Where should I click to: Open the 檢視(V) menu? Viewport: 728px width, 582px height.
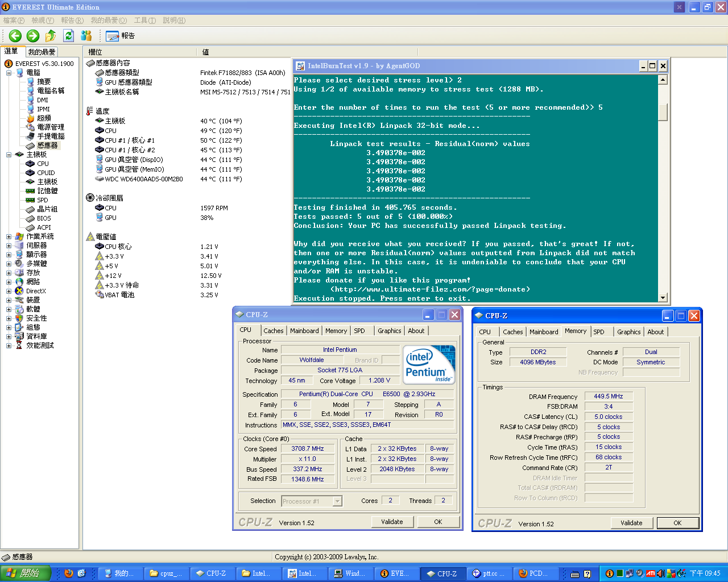click(43, 20)
